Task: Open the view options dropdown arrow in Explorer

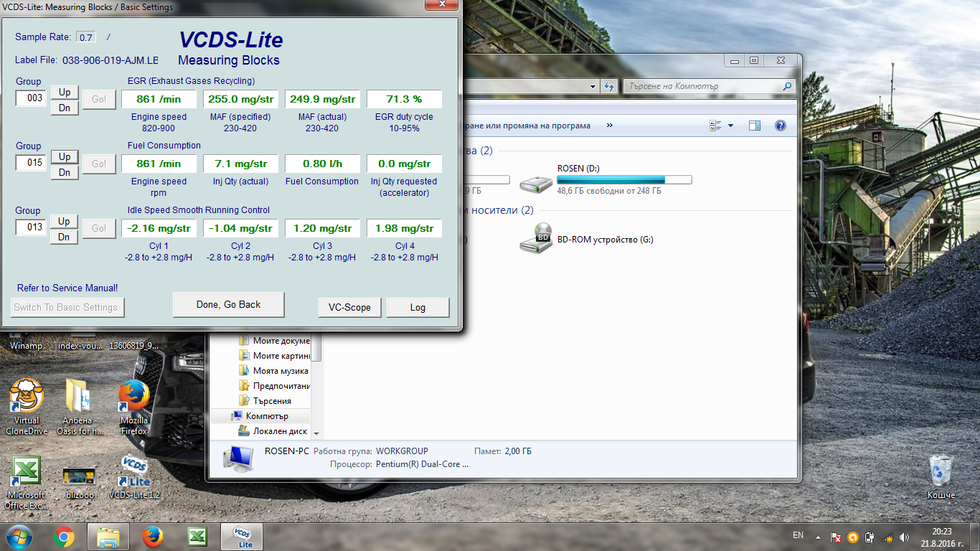Action: click(730, 126)
